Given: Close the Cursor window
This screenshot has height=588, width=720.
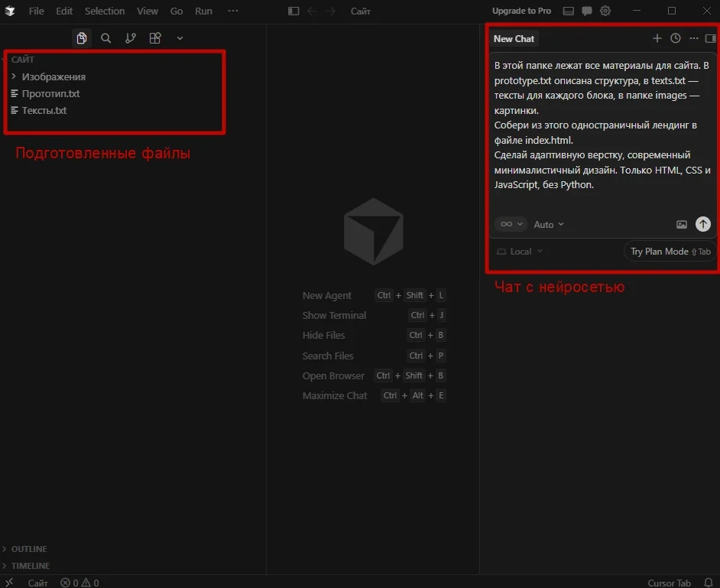Looking at the screenshot, I should pos(707,11).
